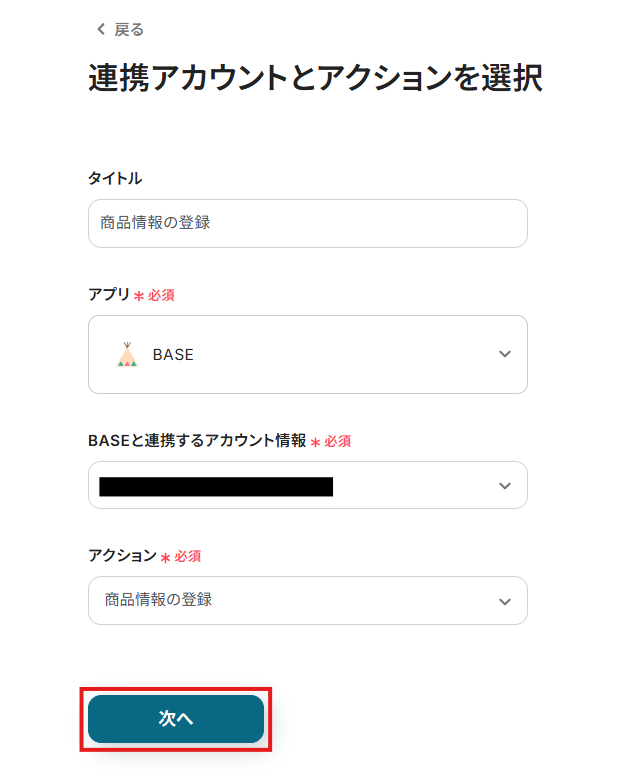This screenshot has width=634, height=778.
Task: Expand the account selector chevron arrow
Action: pos(505,486)
